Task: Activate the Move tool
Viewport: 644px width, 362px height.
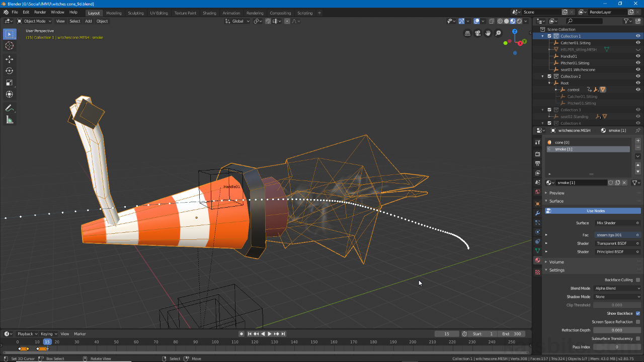Action: tap(10, 59)
